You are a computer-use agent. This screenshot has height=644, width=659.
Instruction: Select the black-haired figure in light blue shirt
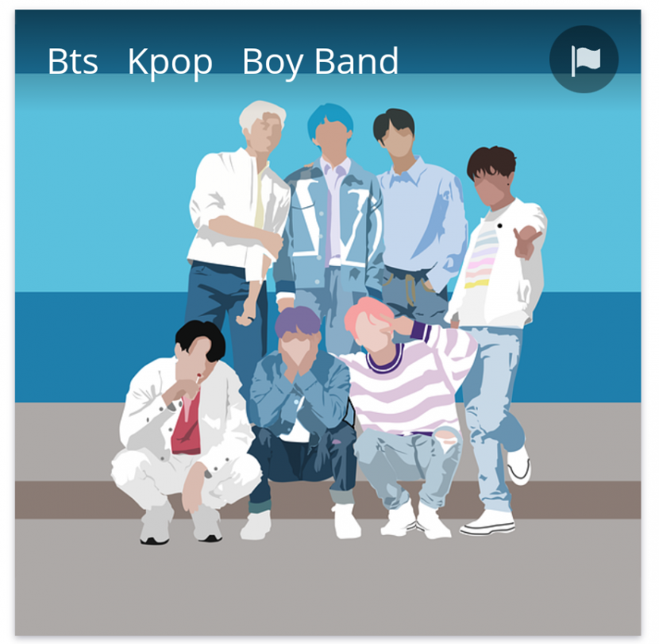coord(418,210)
